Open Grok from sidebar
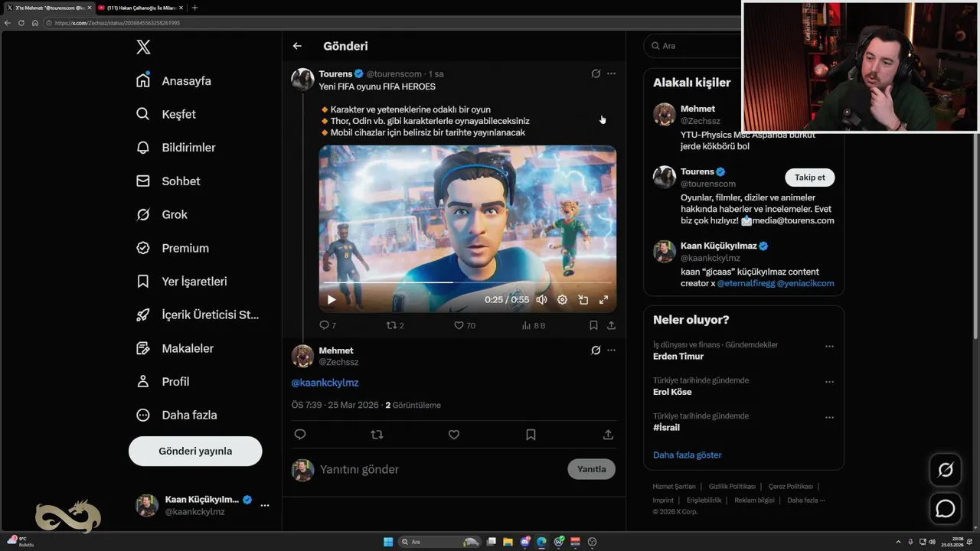This screenshot has height=551, width=980. pyautogui.click(x=162, y=214)
